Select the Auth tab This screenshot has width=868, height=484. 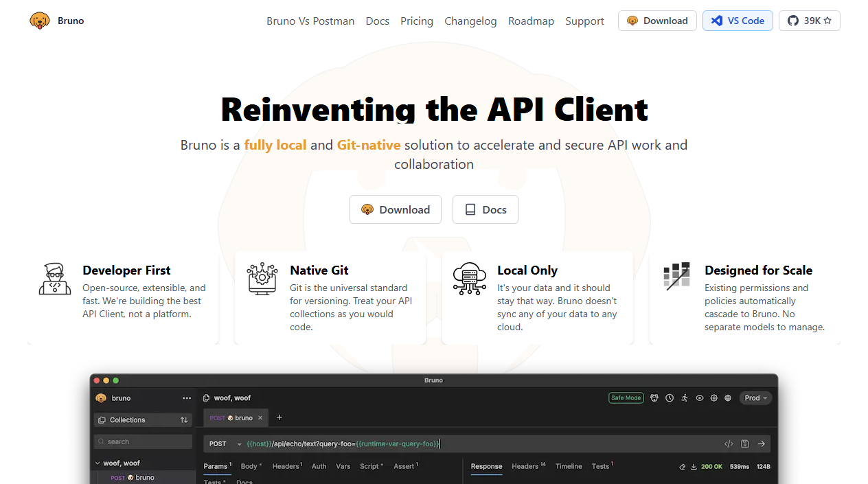point(319,467)
